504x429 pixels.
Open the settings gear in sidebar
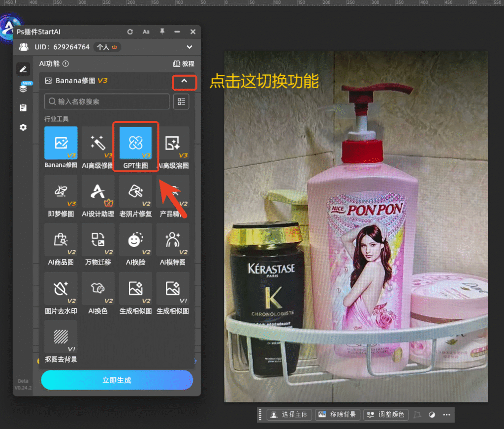pyautogui.click(x=23, y=127)
